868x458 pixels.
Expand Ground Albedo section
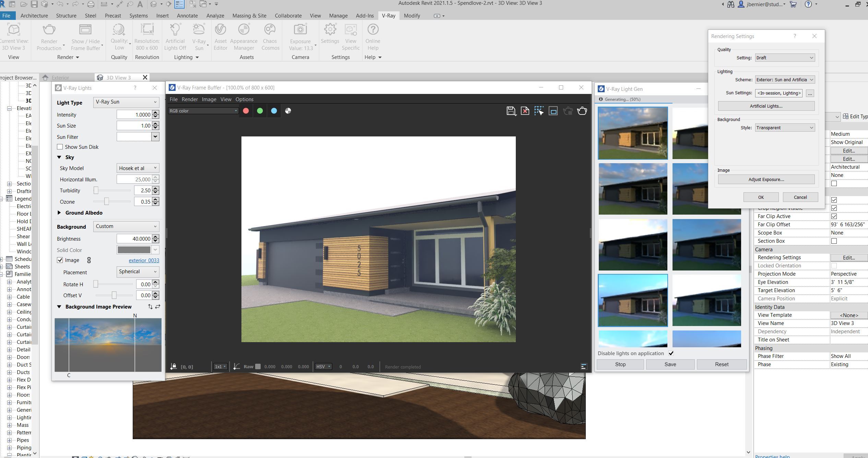pos(59,213)
